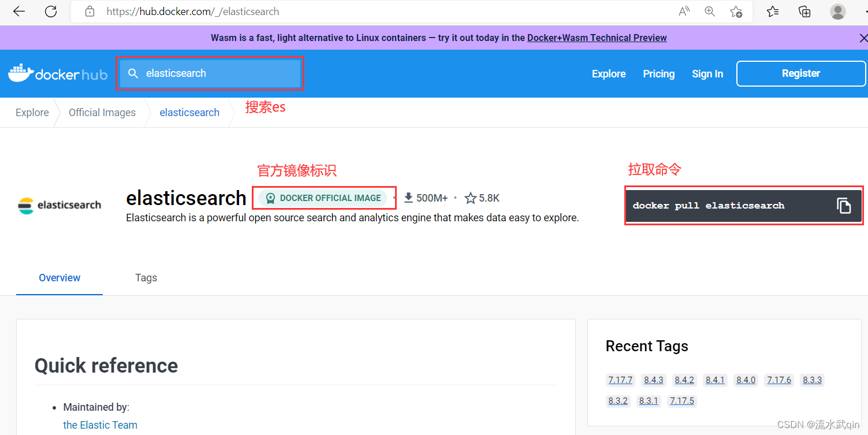View site info via the lock icon
Viewport: 868px width, 435px height.
tap(90, 12)
